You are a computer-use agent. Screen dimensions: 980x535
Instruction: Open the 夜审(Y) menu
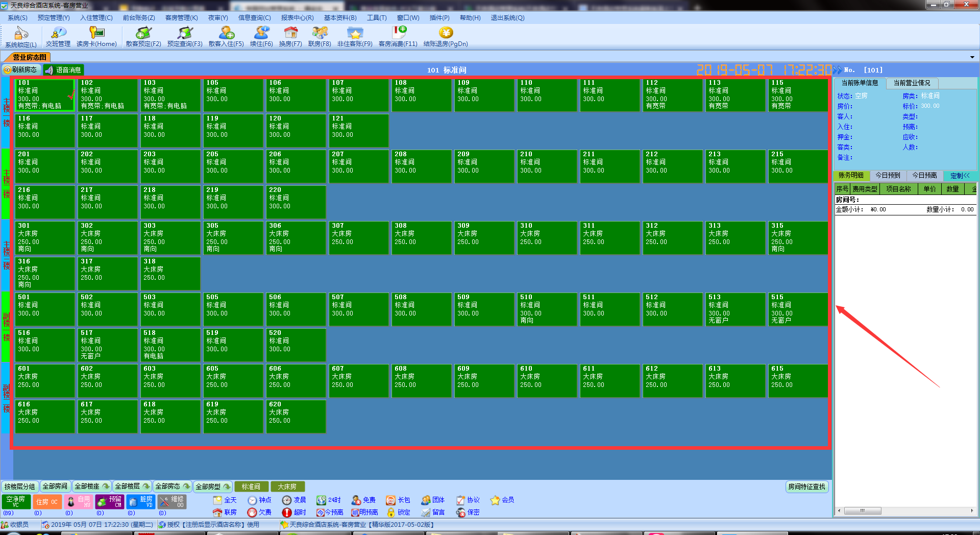pos(218,17)
